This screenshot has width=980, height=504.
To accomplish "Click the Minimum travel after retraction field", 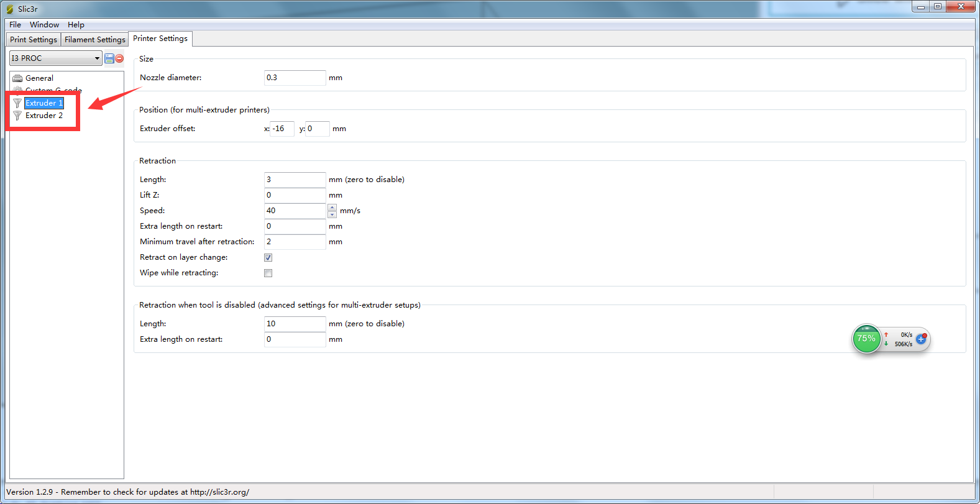I will 295,242.
